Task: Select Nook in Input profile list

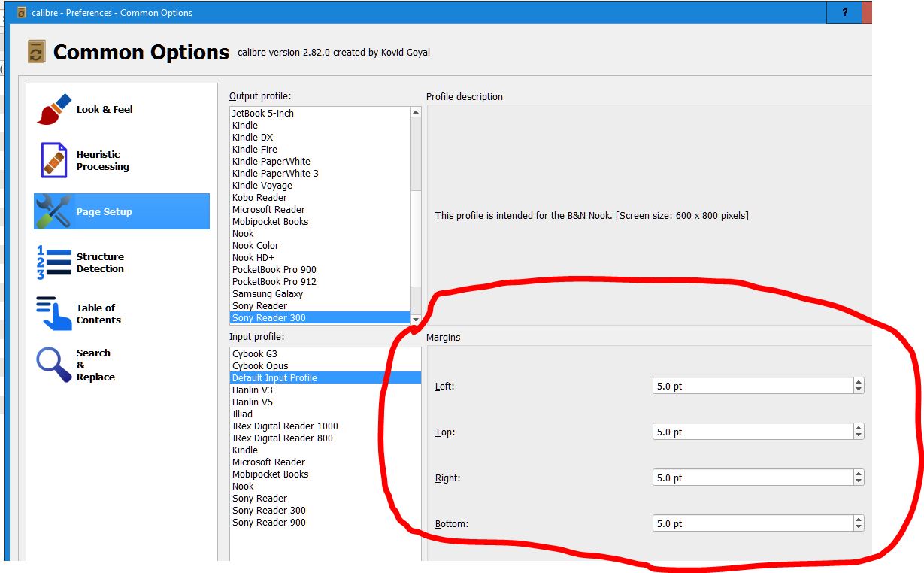Action: coord(325,486)
